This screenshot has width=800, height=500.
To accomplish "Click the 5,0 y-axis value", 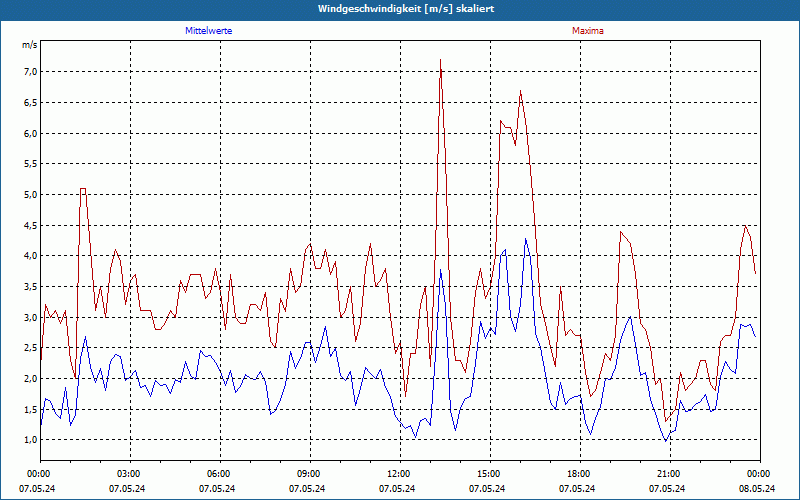I will pyautogui.click(x=31, y=194).
